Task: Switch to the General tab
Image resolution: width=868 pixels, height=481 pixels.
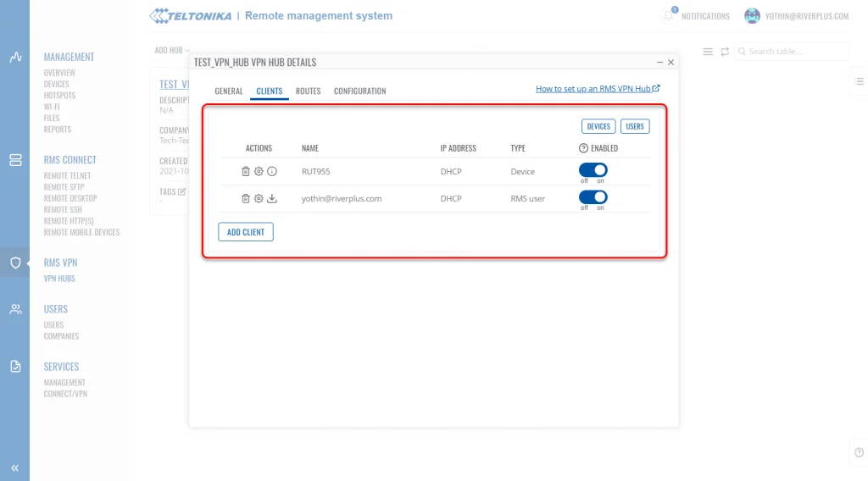Action: (x=229, y=91)
